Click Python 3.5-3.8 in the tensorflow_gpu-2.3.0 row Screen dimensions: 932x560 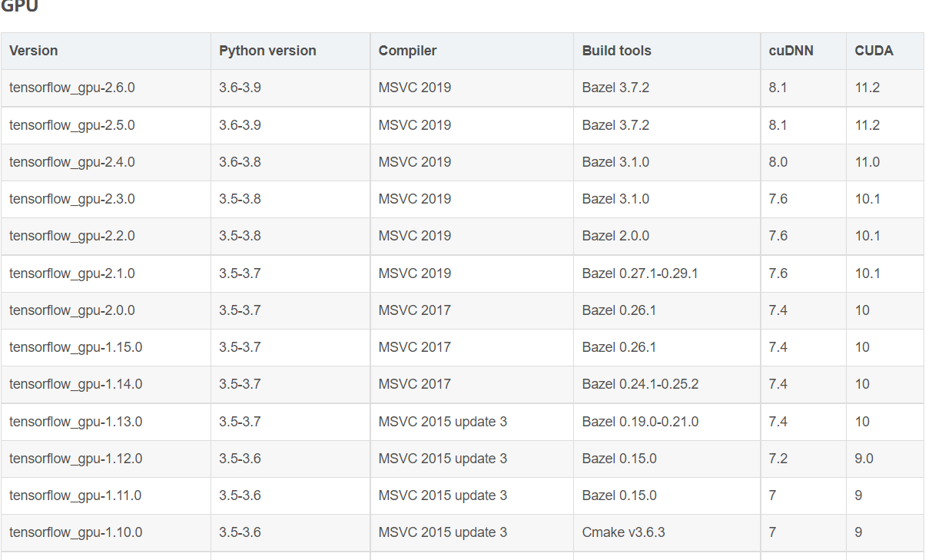click(290, 199)
